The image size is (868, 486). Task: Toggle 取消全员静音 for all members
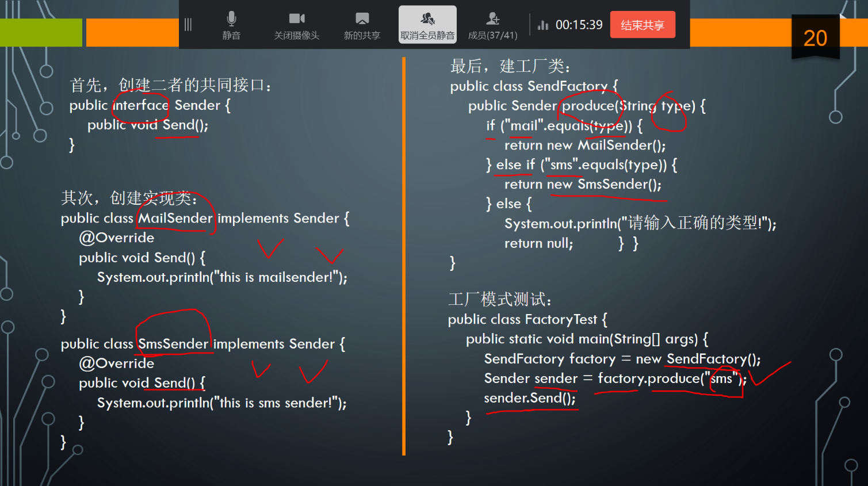(427, 25)
